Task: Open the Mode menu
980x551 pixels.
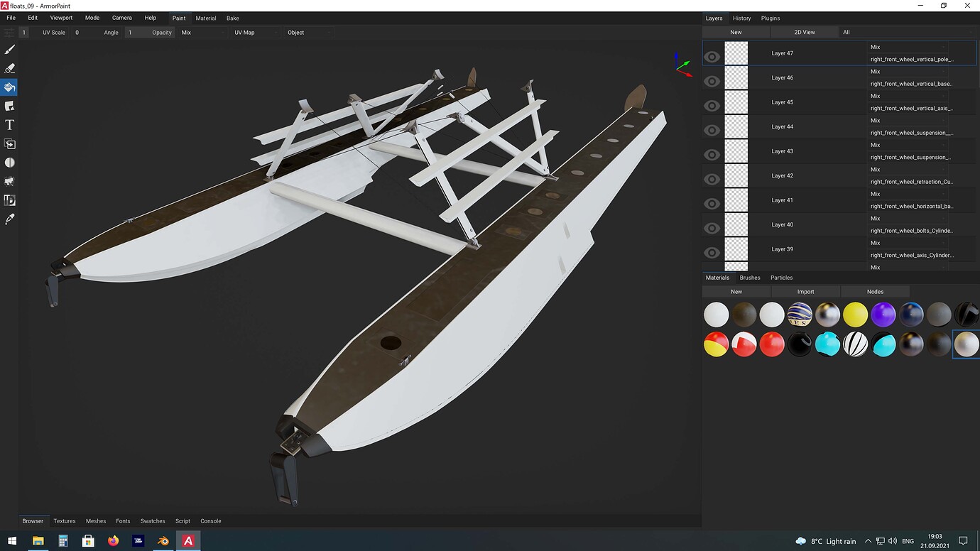Action: [92, 18]
